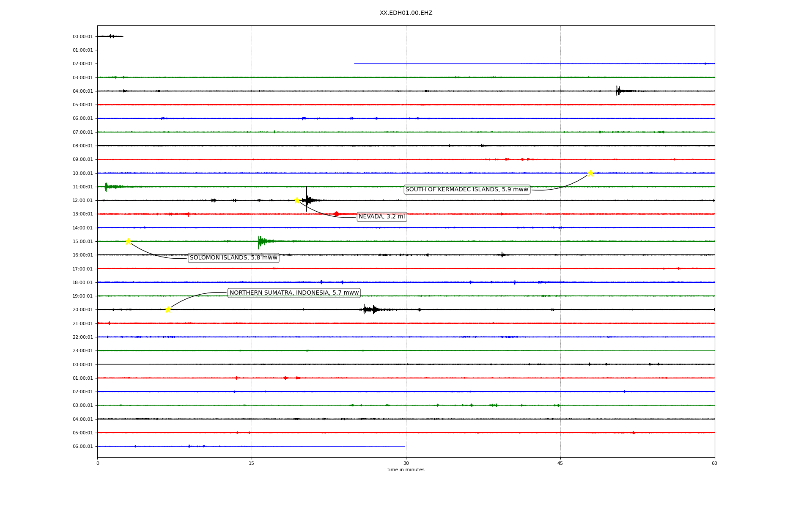Click the red diamond on 13:00 trace
The height and width of the screenshot is (508, 812).
point(336,214)
